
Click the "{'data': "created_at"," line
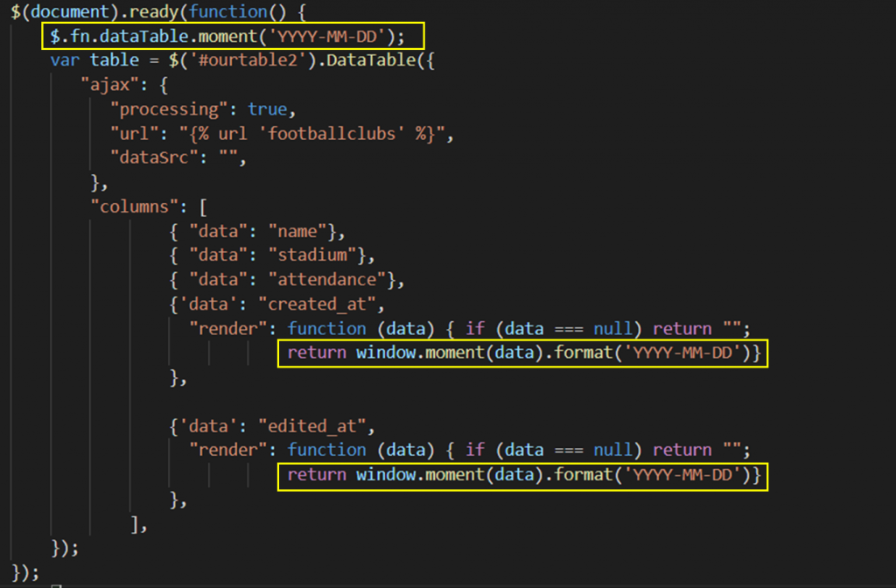click(277, 304)
